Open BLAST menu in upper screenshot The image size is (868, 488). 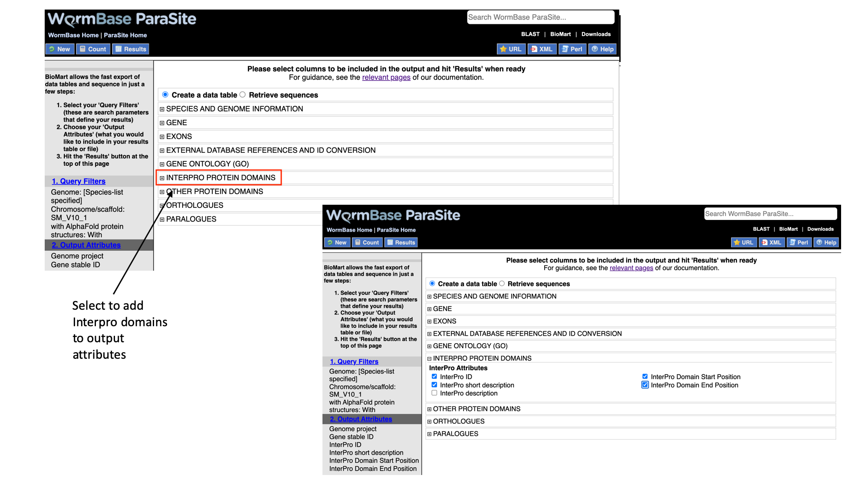pyautogui.click(x=530, y=34)
